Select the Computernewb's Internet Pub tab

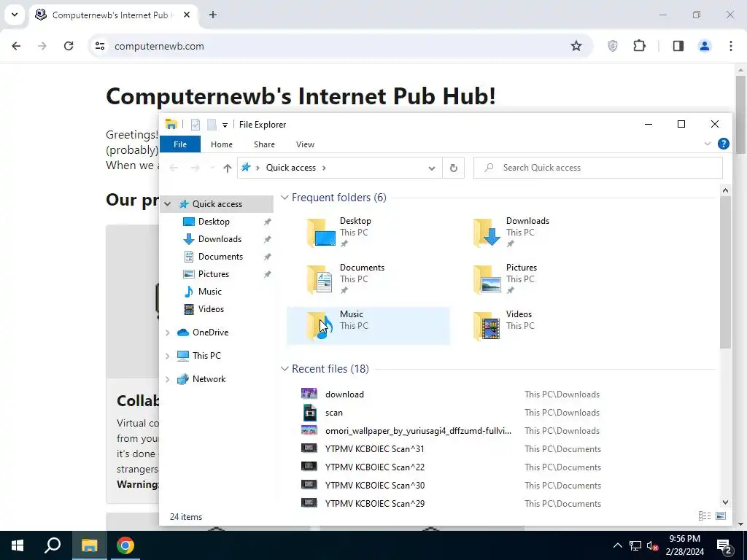click(x=113, y=15)
